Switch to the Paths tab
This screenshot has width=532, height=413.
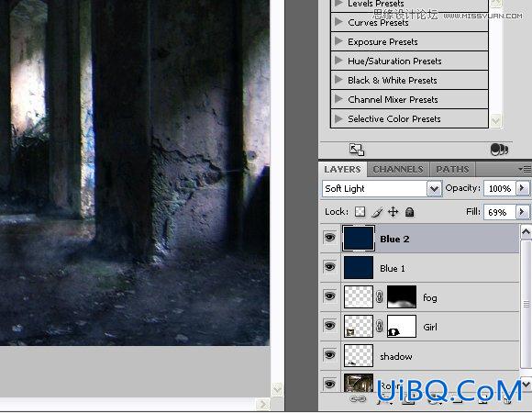452,170
